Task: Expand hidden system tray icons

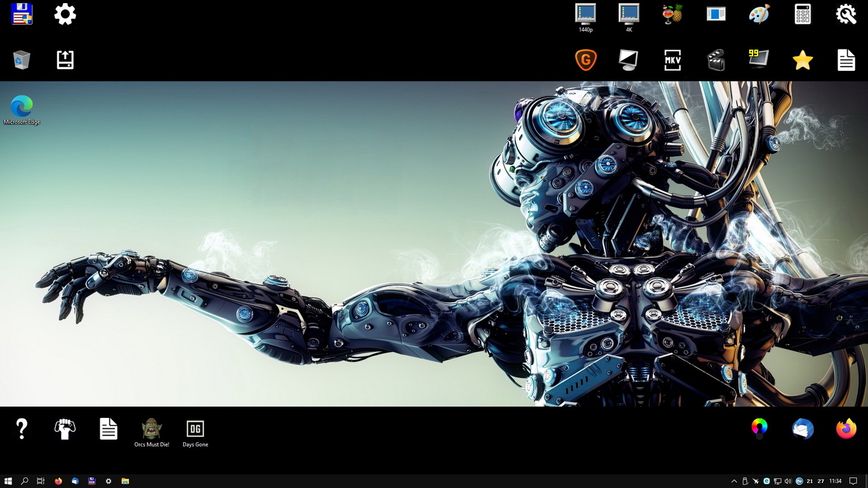Action: click(734, 481)
